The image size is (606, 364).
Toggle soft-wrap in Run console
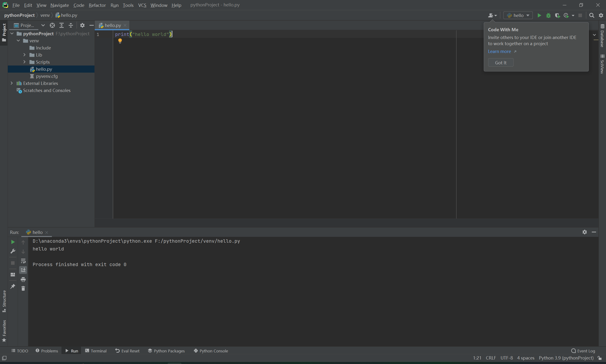[x=23, y=261]
